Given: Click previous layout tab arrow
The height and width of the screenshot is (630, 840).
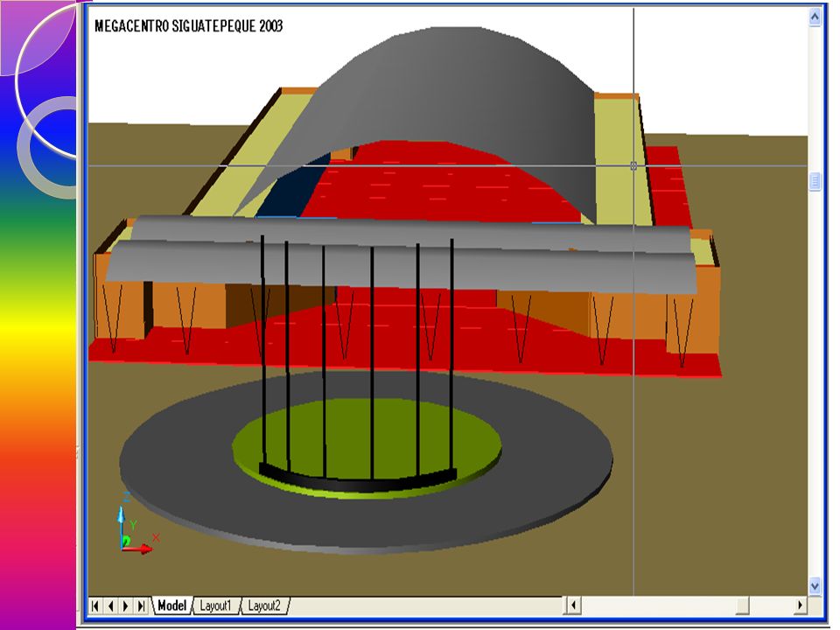Looking at the screenshot, I should pyautogui.click(x=111, y=605).
